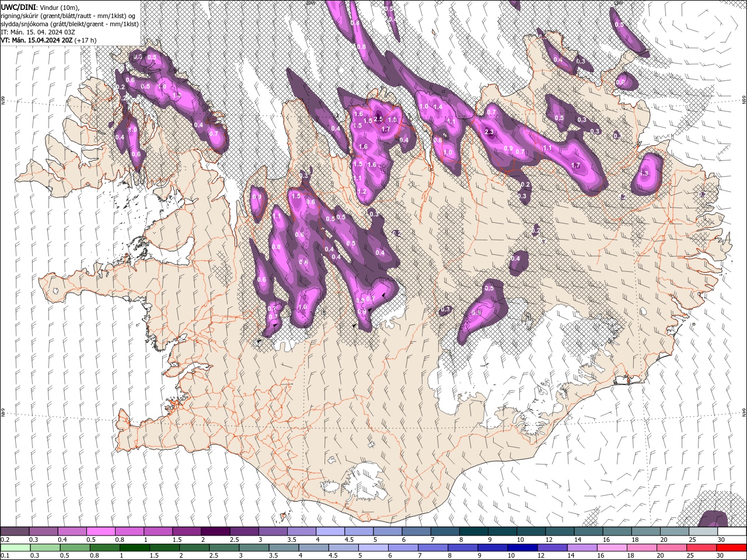Click the 'VT: Mán. 15.04.2024 20Z' valid time
747x560 pixels.
pos(36,40)
